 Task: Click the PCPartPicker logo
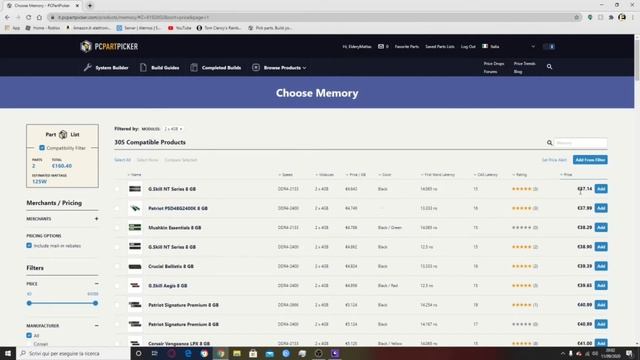coord(109,47)
